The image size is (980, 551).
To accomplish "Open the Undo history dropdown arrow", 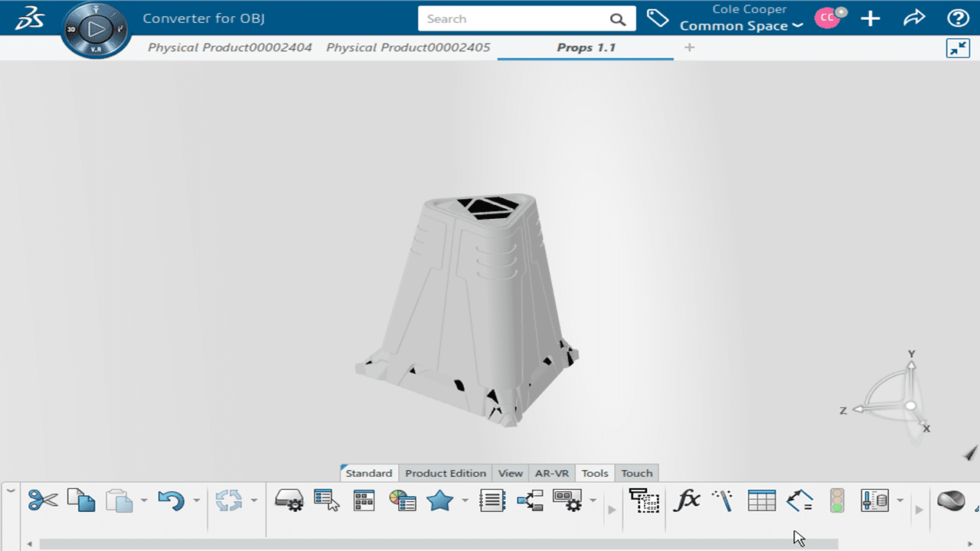I will coord(196,501).
